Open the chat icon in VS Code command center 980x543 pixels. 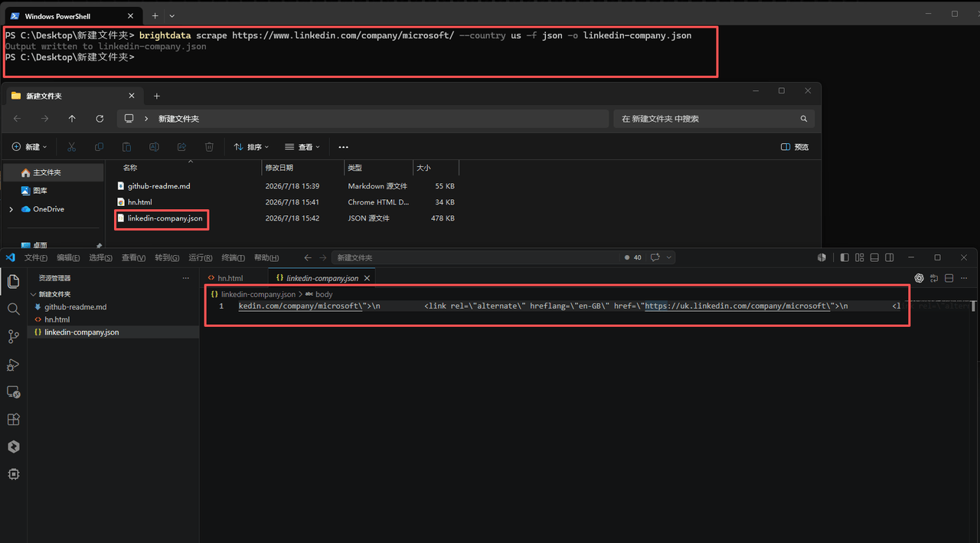[x=655, y=257]
